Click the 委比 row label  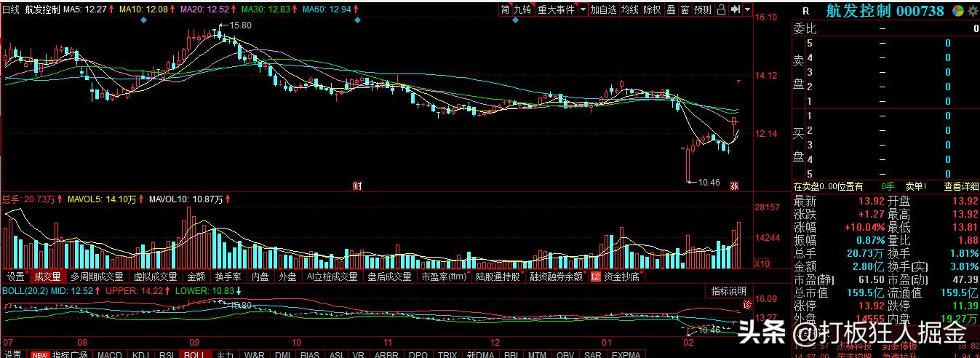[x=805, y=29]
